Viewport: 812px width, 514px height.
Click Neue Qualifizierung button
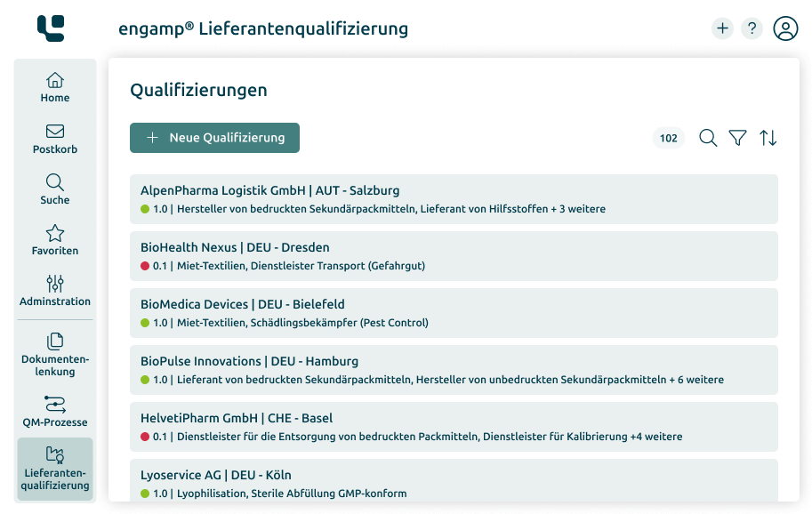pos(214,138)
